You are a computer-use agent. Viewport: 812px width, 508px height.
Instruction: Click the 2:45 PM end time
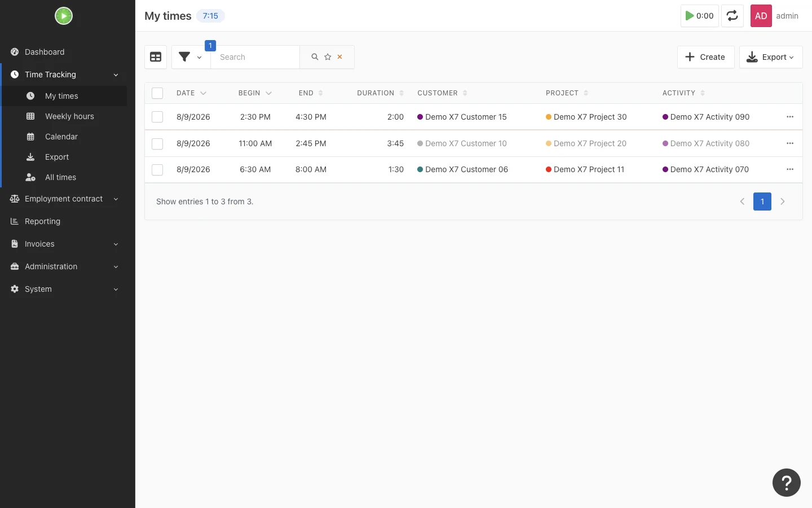(311, 143)
